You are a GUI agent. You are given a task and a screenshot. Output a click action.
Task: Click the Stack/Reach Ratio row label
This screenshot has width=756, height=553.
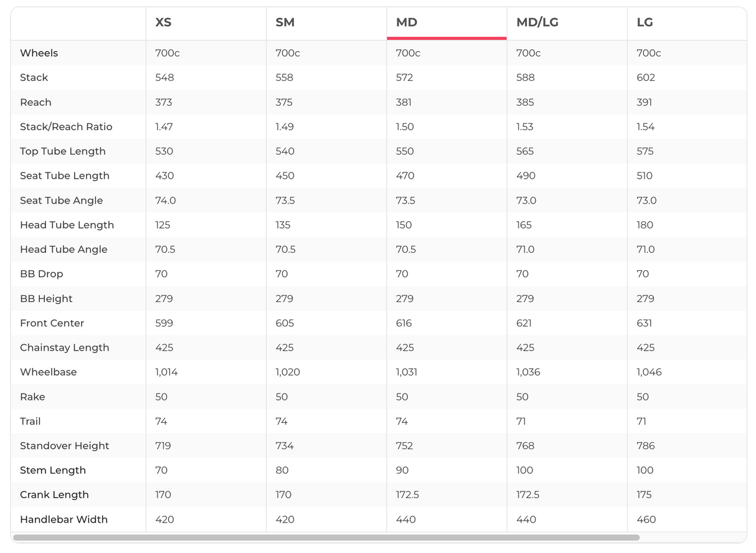66,126
